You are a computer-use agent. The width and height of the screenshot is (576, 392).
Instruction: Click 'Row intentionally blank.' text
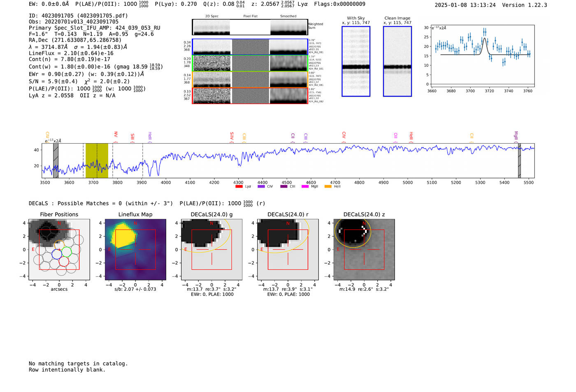[x=67, y=370]
